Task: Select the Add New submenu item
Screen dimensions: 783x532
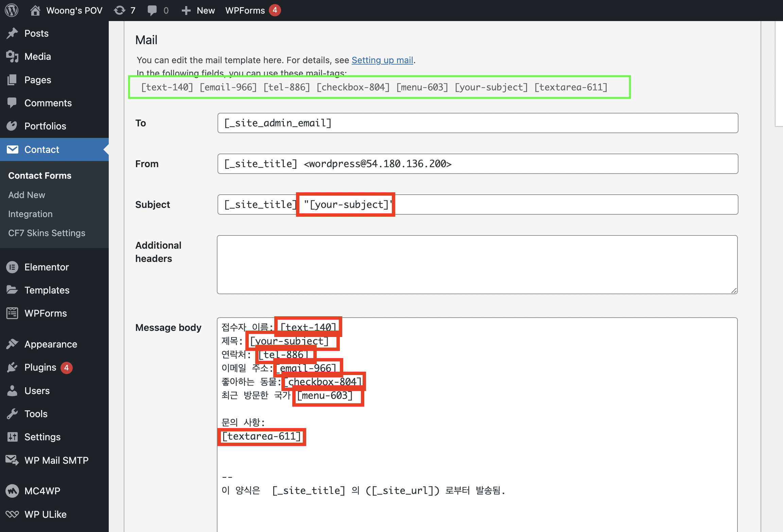Action: [x=27, y=195]
